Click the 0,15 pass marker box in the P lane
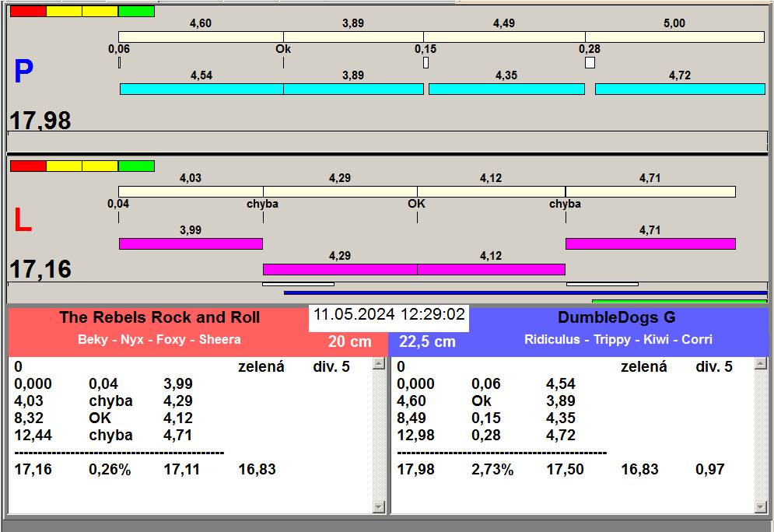The height and width of the screenshot is (532, 774). pyautogui.click(x=426, y=63)
